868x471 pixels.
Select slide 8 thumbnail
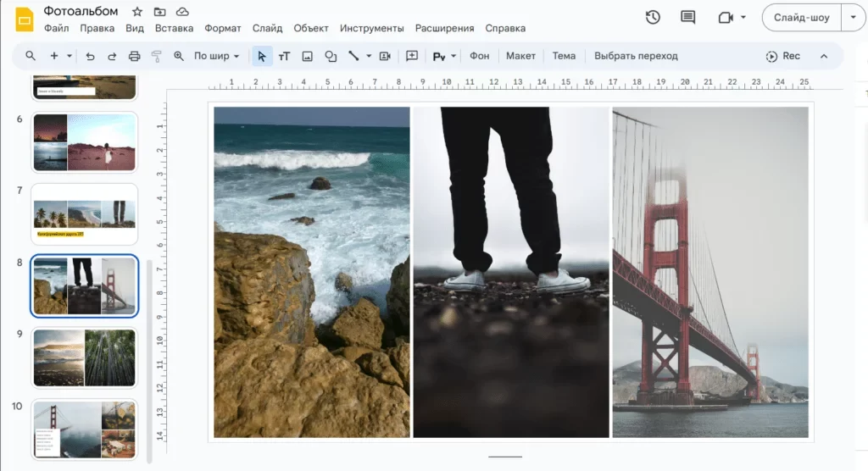click(84, 286)
